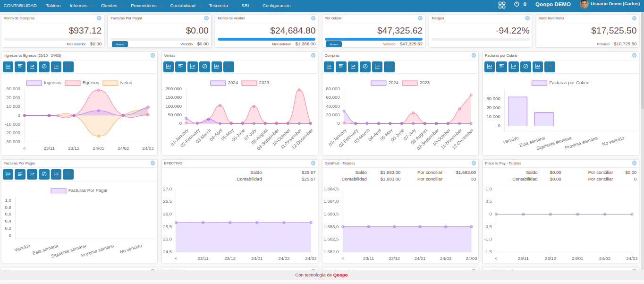Image resolution: width=644 pixels, height=284 pixels.
Task: Click the first bar chart icon in Ingresos vs Egresos
Action: click(x=8, y=67)
